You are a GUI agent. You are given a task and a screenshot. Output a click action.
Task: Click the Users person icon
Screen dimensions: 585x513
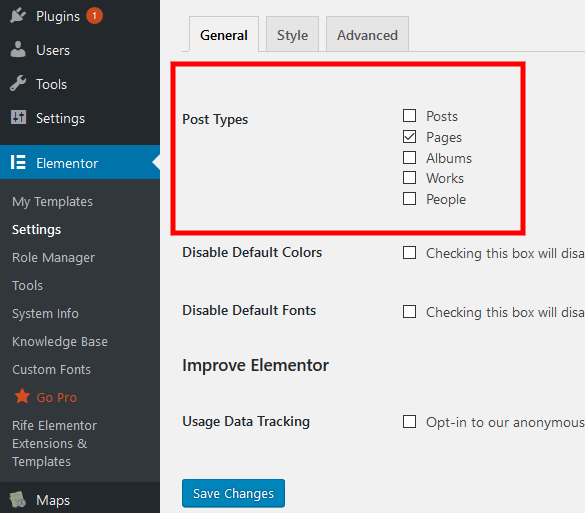18,50
